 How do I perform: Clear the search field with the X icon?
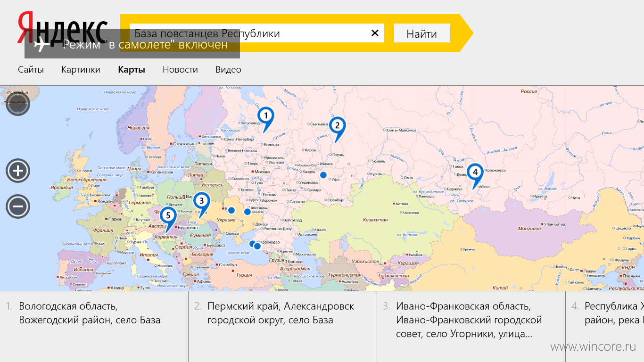click(x=375, y=33)
